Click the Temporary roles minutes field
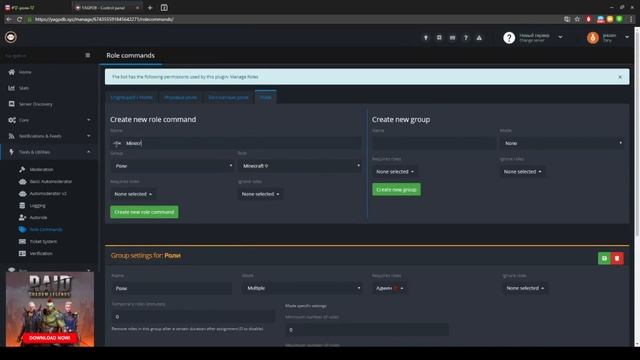The image size is (640, 360). (193, 317)
